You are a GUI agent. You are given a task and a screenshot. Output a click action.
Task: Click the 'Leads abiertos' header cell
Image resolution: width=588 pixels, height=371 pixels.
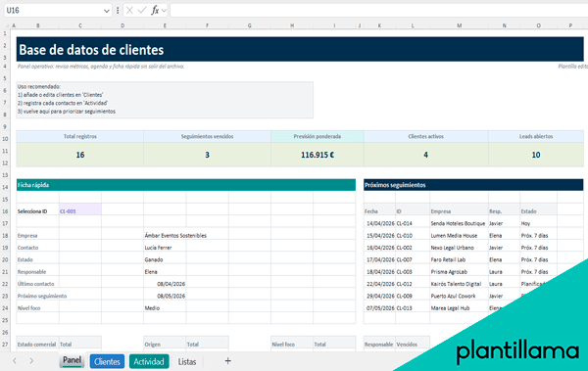pyautogui.click(x=536, y=136)
